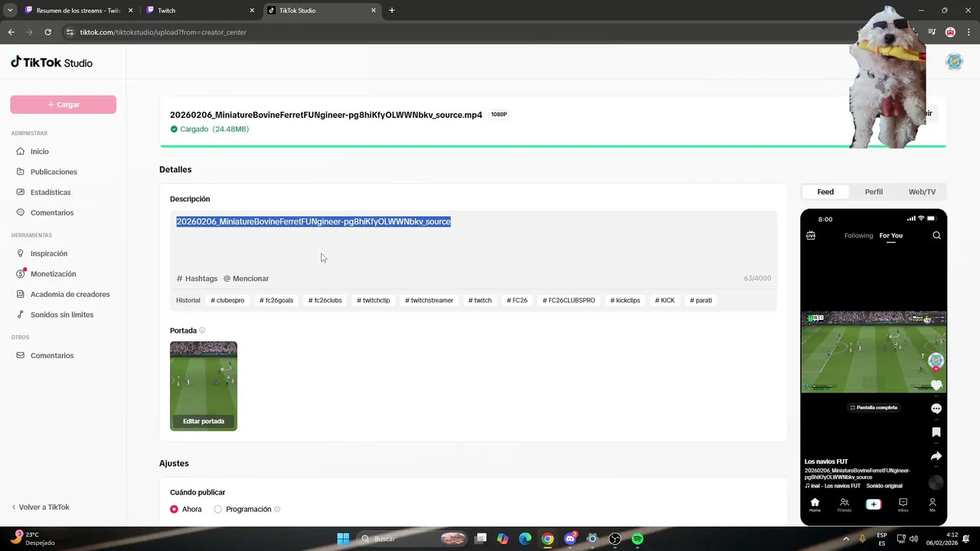980x551 pixels.
Task: Tap the search icon in phone preview
Action: pos(936,236)
